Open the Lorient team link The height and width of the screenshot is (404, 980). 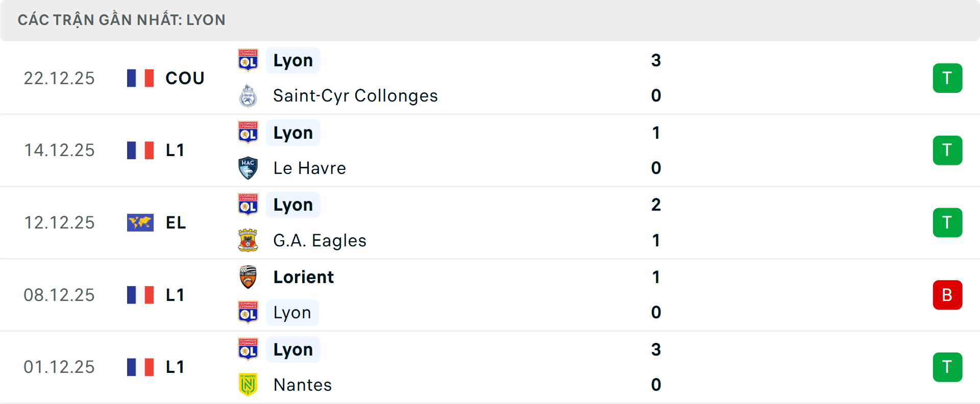coord(303,277)
